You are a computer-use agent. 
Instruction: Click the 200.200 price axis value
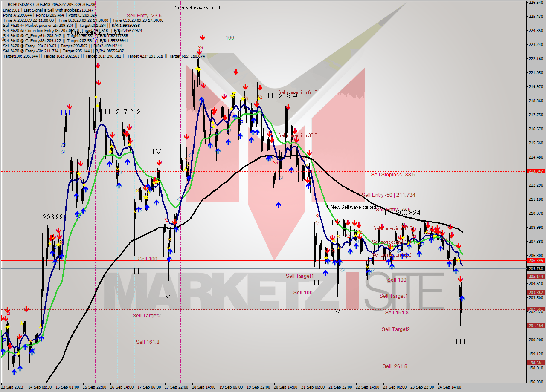pyautogui.click(x=536, y=340)
